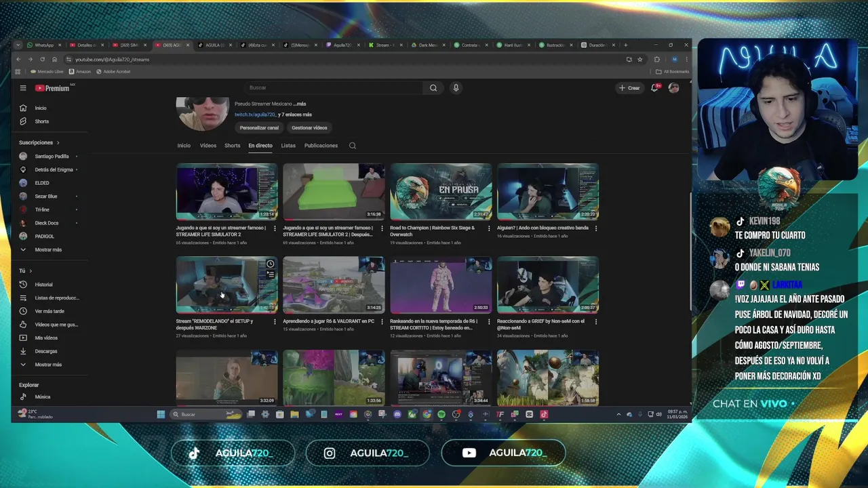Expand Suscripciones section chevron
This screenshot has height=488, width=868.
(58, 143)
